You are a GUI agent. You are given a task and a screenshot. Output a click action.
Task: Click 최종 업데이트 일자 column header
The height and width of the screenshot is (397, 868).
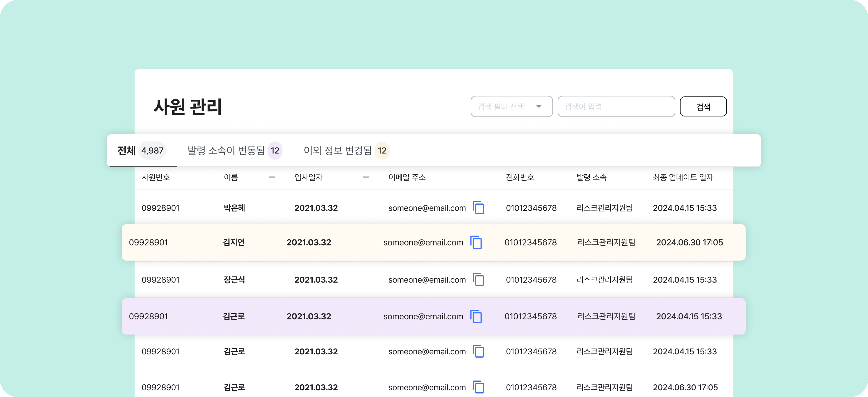683,177
